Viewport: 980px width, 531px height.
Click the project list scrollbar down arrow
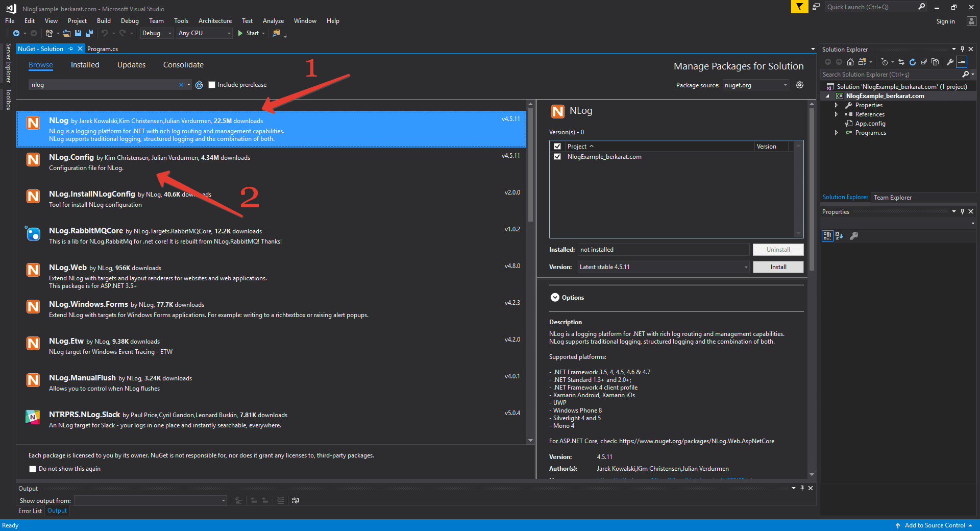(x=799, y=233)
